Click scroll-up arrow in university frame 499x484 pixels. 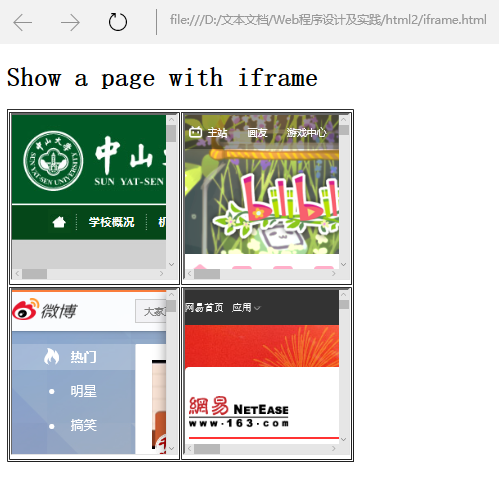(171, 119)
